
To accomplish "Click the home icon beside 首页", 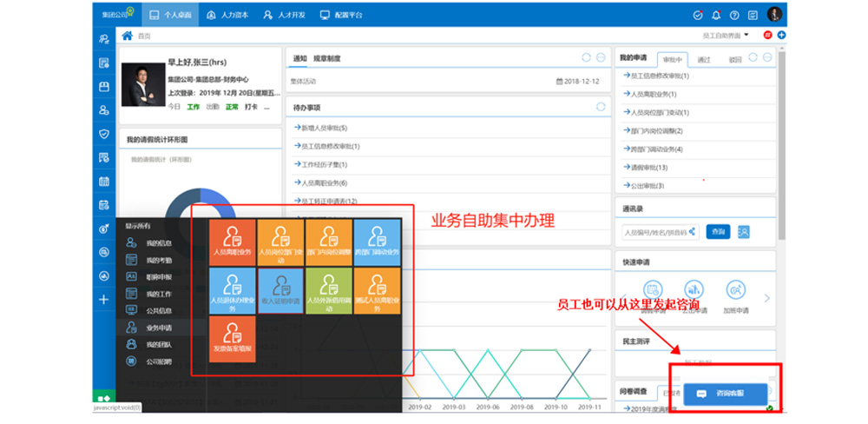I will (x=128, y=36).
